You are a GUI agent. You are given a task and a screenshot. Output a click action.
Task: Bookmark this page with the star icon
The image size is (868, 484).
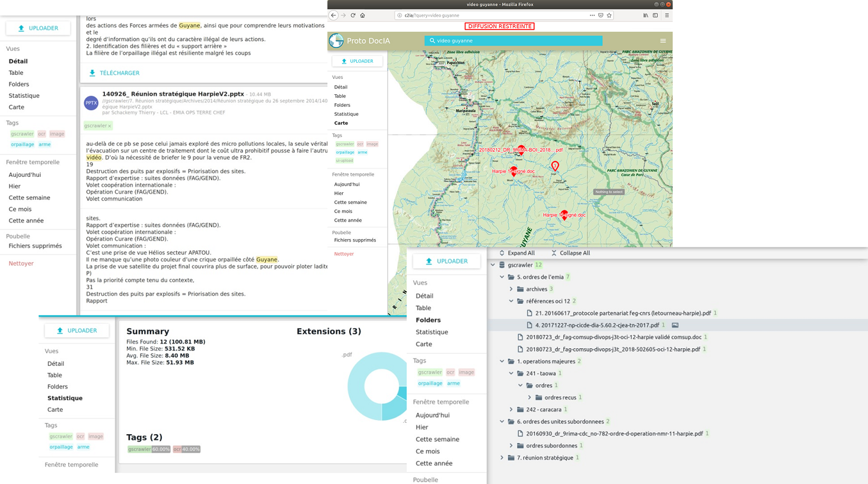609,15
